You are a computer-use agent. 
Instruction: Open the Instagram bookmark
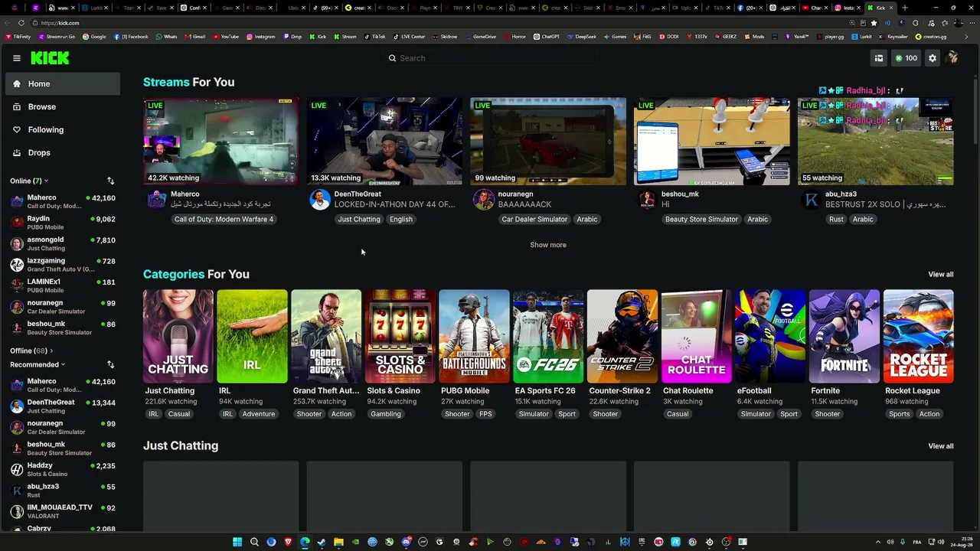pos(261,37)
